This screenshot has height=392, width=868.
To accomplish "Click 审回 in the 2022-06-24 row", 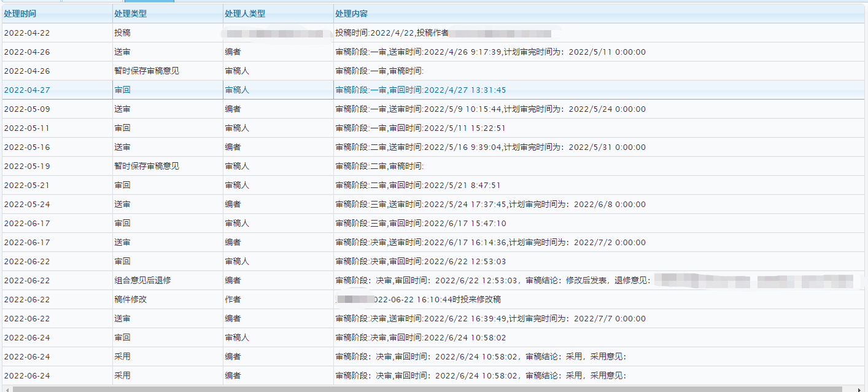I will pos(122,338).
